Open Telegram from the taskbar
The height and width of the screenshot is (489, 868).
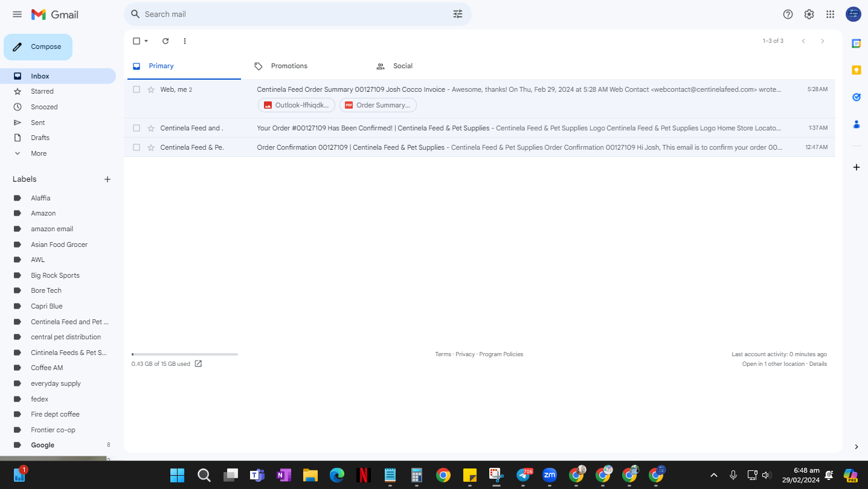[524, 475]
